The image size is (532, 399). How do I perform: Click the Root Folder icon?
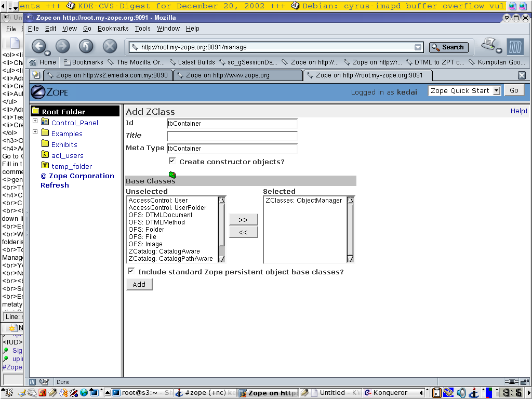35,111
